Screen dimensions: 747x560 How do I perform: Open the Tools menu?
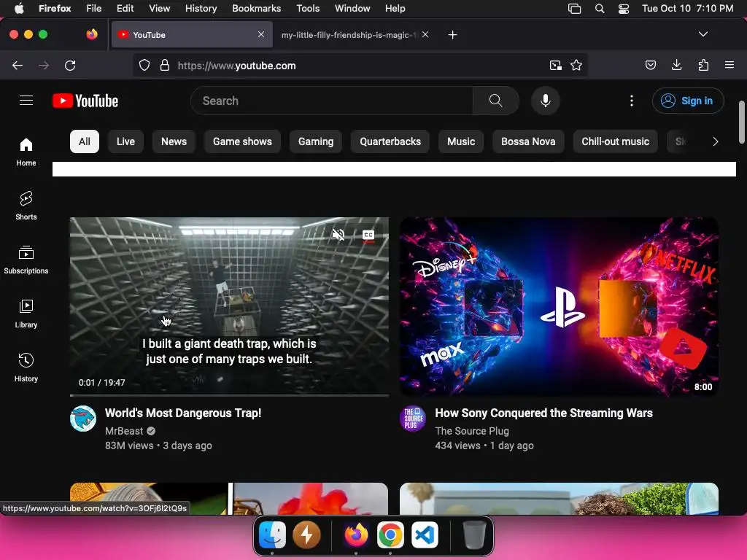pyautogui.click(x=308, y=8)
